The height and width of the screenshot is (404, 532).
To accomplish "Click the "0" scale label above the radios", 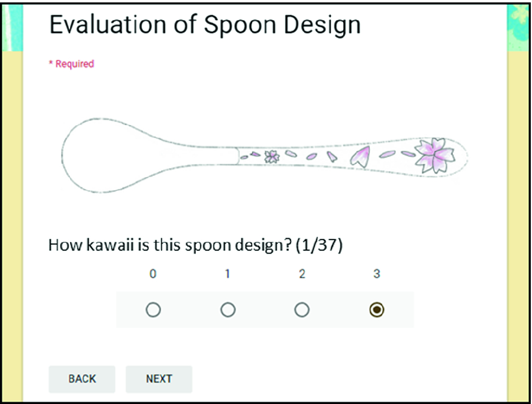I will pyautogui.click(x=153, y=274).
